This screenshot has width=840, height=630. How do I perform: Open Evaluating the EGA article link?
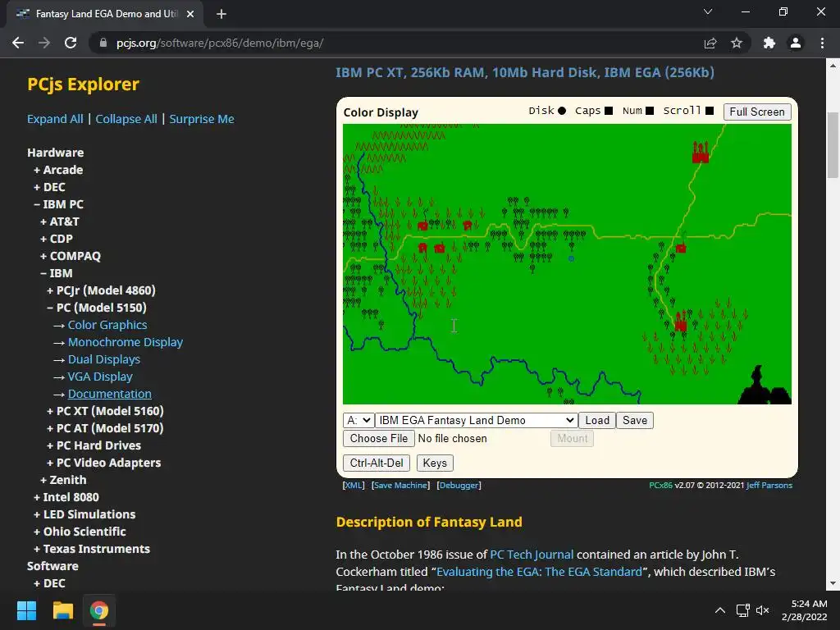539,572
